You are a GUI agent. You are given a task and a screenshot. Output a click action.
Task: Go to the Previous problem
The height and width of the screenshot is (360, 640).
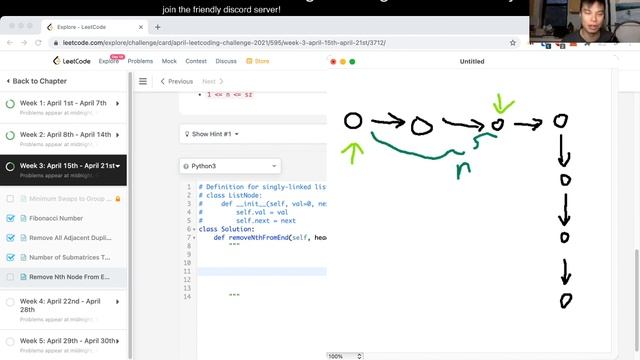(177, 81)
